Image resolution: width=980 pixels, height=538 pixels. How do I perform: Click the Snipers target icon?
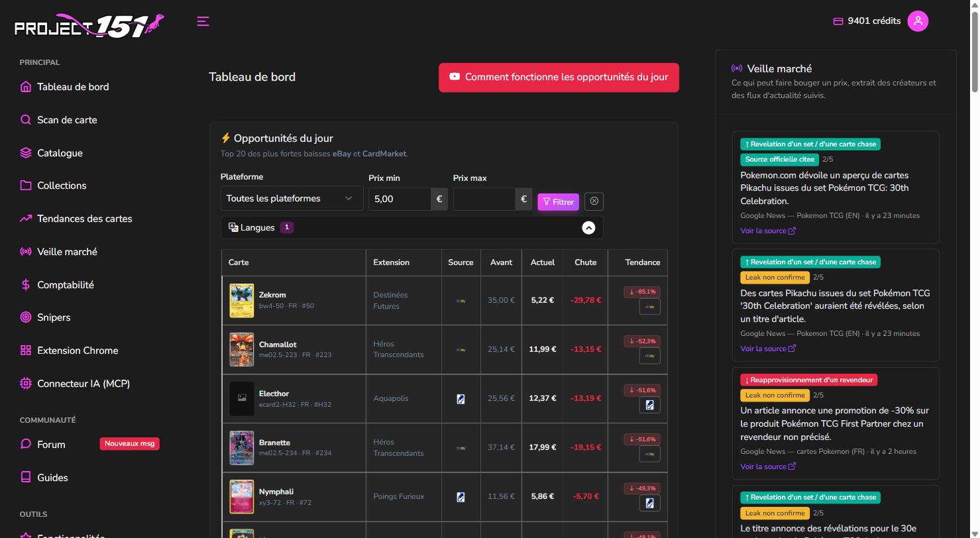tap(26, 317)
